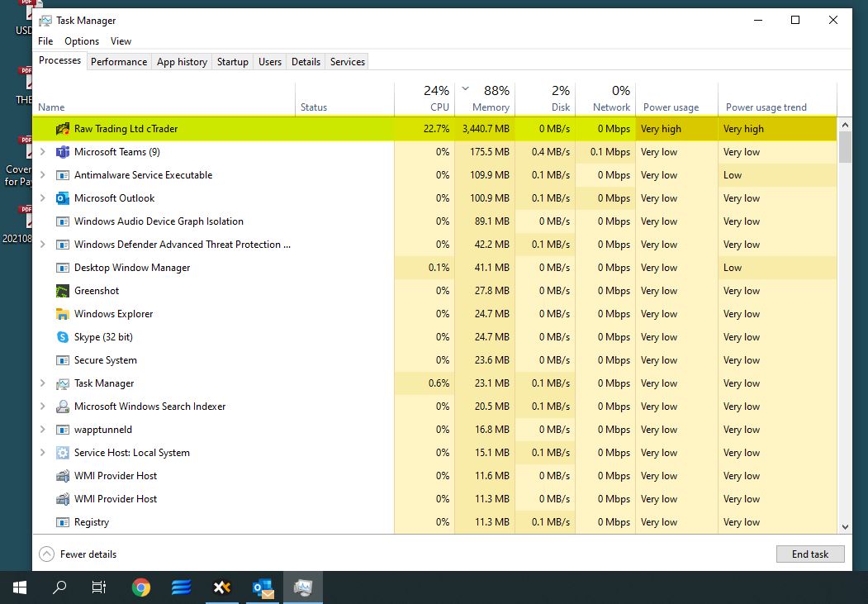
Task: Open Task View on the taskbar
Action: 99,587
